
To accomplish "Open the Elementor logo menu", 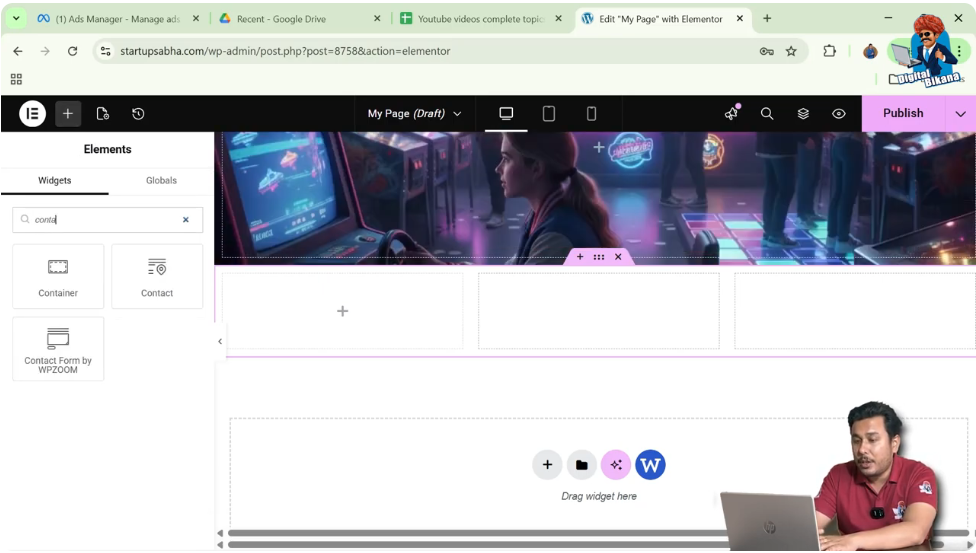I will pyautogui.click(x=32, y=114).
